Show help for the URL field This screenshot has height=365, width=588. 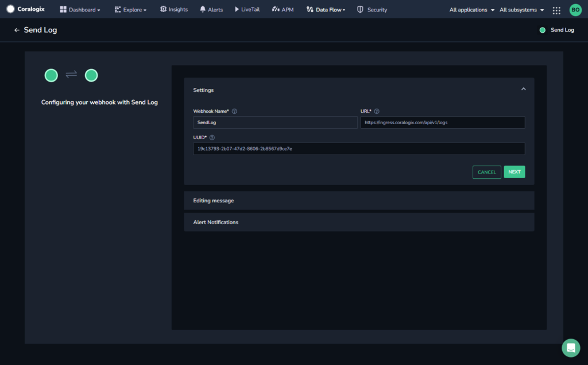point(377,111)
